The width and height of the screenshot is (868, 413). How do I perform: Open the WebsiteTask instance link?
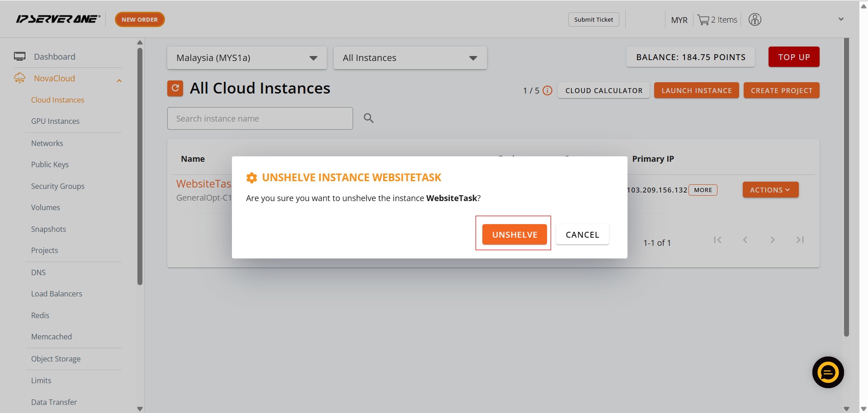click(204, 183)
